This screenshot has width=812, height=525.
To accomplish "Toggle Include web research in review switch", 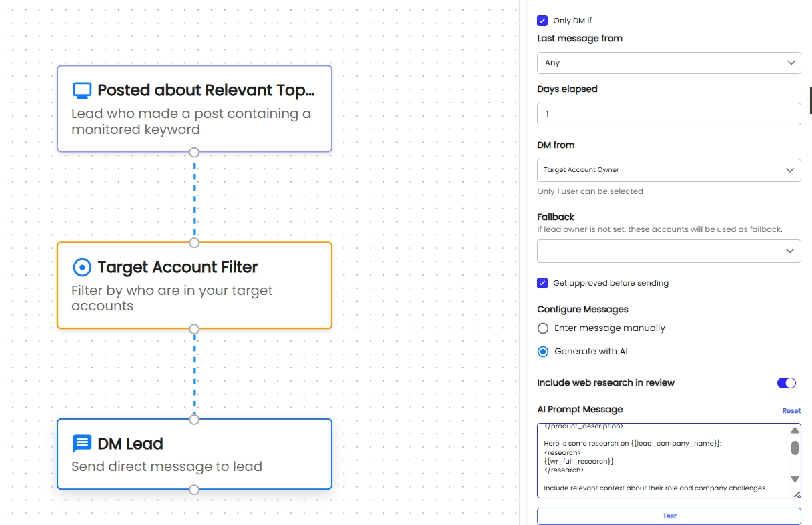I will pos(787,383).
